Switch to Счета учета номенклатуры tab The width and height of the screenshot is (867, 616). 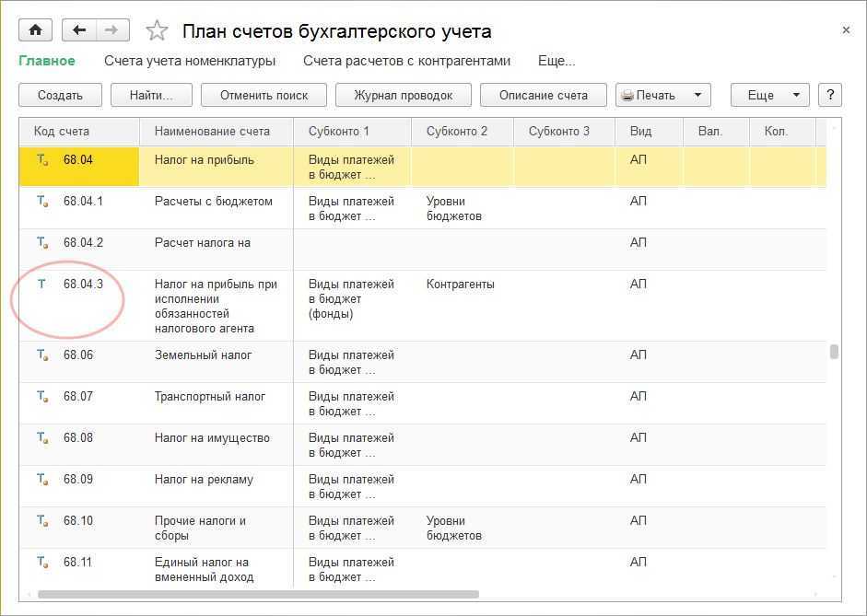(190, 61)
